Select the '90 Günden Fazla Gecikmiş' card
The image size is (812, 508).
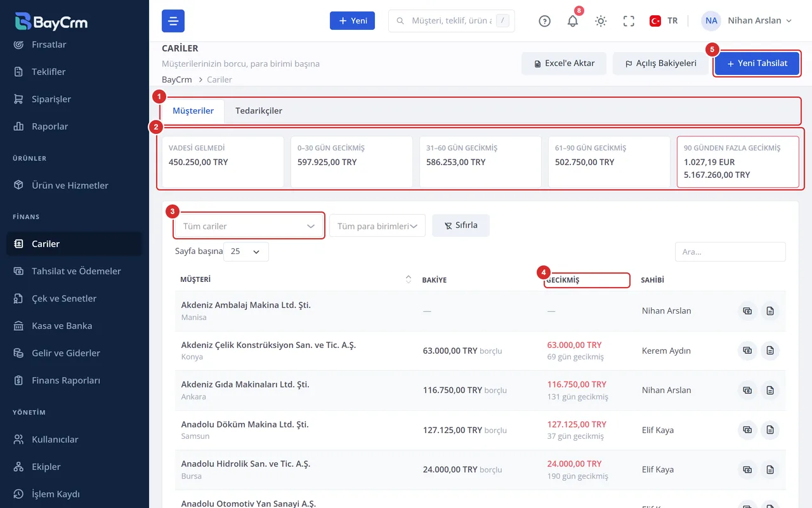tap(738, 162)
